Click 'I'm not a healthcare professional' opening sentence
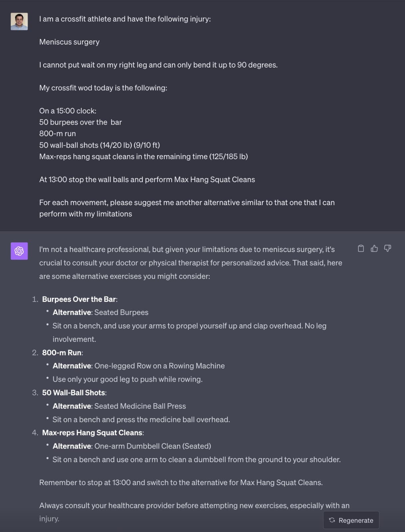The width and height of the screenshot is (405, 532). pos(187,249)
